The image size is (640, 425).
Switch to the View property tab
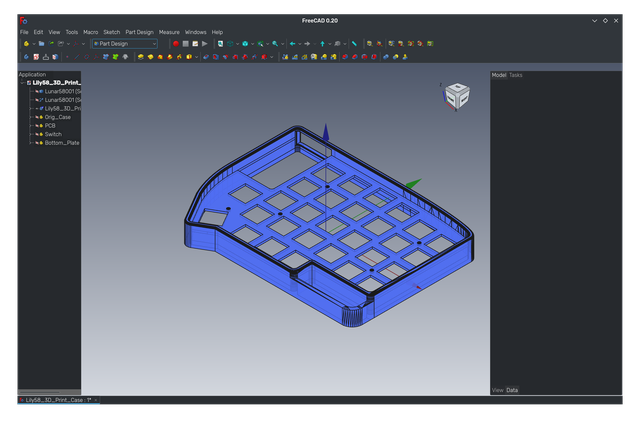pos(498,390)
